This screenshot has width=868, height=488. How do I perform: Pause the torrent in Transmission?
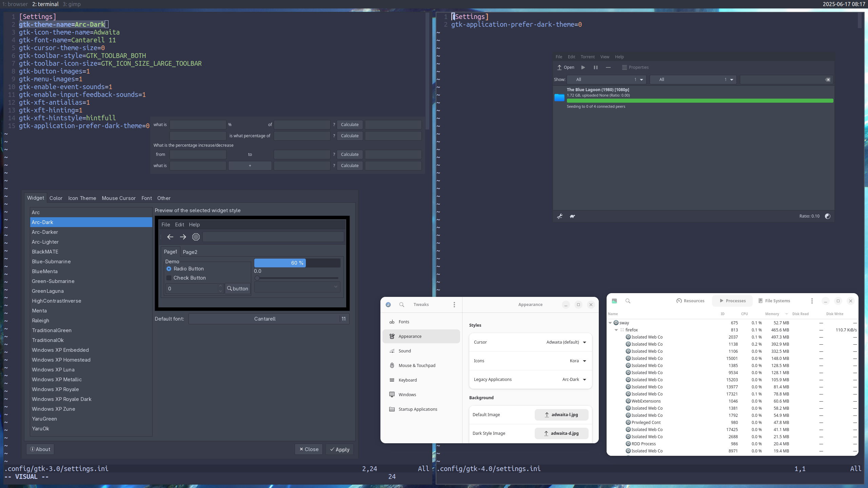[595, 67]
